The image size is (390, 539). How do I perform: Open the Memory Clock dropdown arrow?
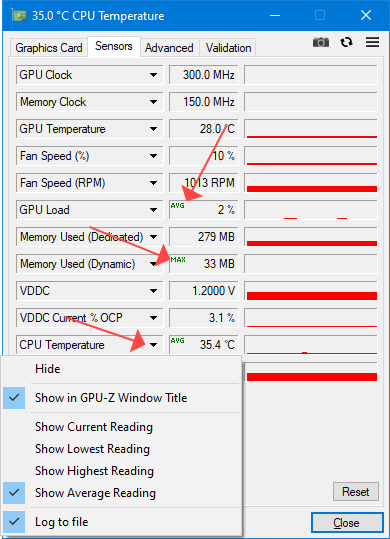[x=154, y=102]
